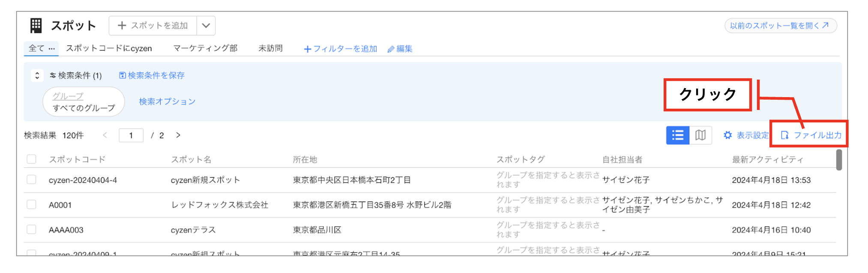The width and height of the screenshot is (868, 273).
Task: Check the A0001 row checkbox
Action: click(x=31, y=205)
